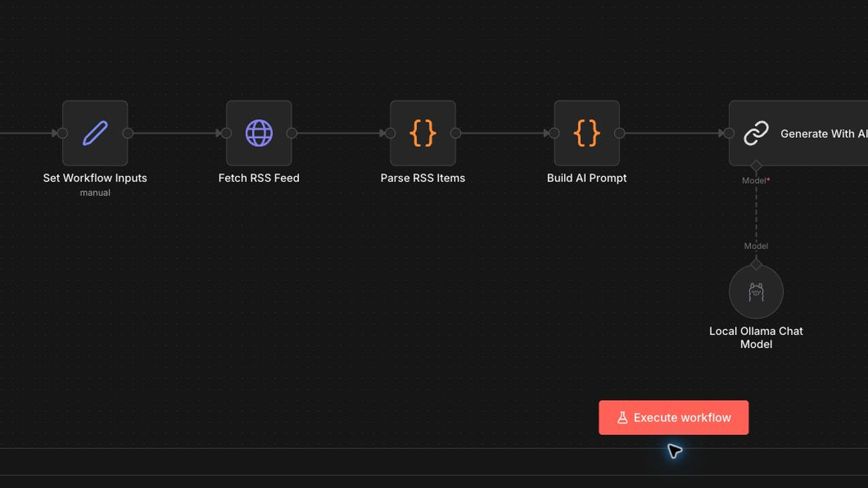The height and width of the screenshot is (488, 868).
Task: Select the Set Workflow Inputs pencil node
Action: coord(95,133)
